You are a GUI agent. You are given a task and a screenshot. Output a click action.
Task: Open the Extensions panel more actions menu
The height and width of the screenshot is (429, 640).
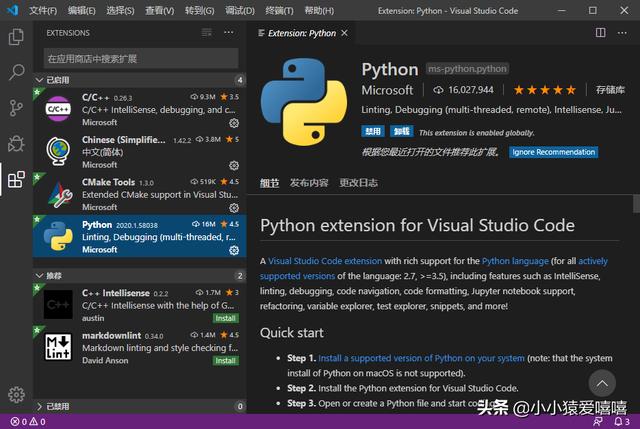(229, 33)
